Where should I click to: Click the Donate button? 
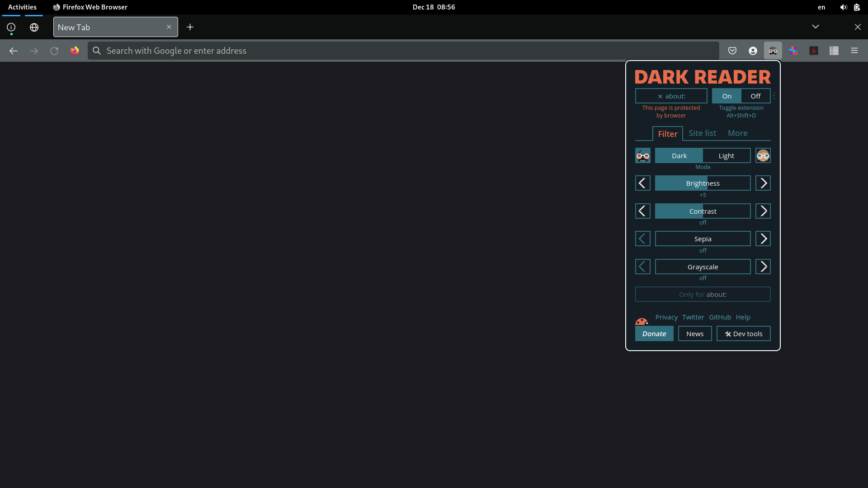(654, 333)
